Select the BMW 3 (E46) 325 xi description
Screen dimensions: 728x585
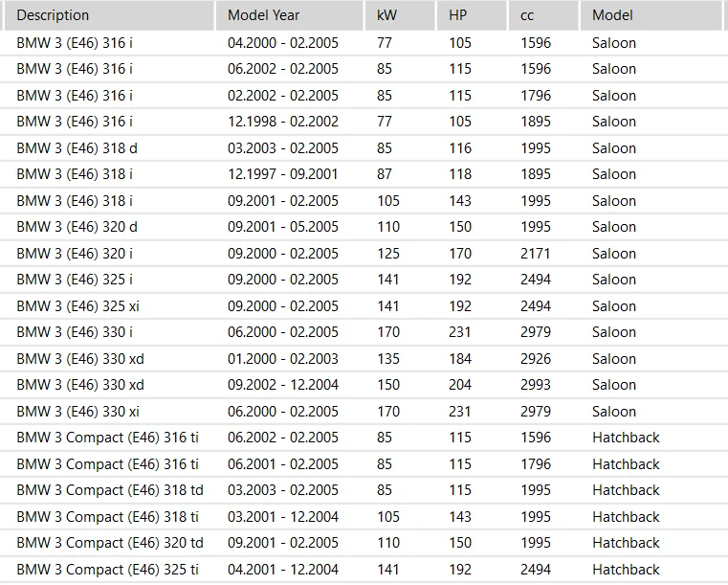78,306
